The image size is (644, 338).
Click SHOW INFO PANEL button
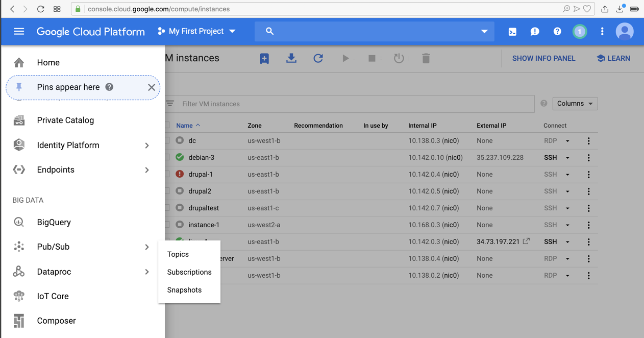coord(543,58)
